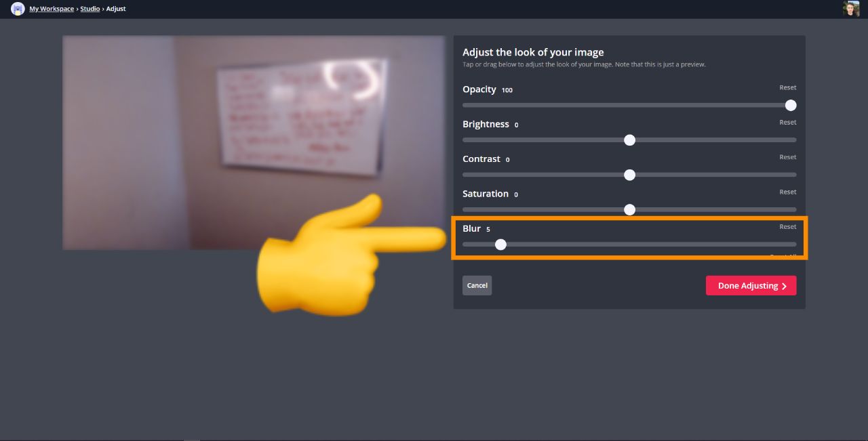Open the user profile avatar
868x441 pixels.
pyautogui.click(x=851, y=9)
